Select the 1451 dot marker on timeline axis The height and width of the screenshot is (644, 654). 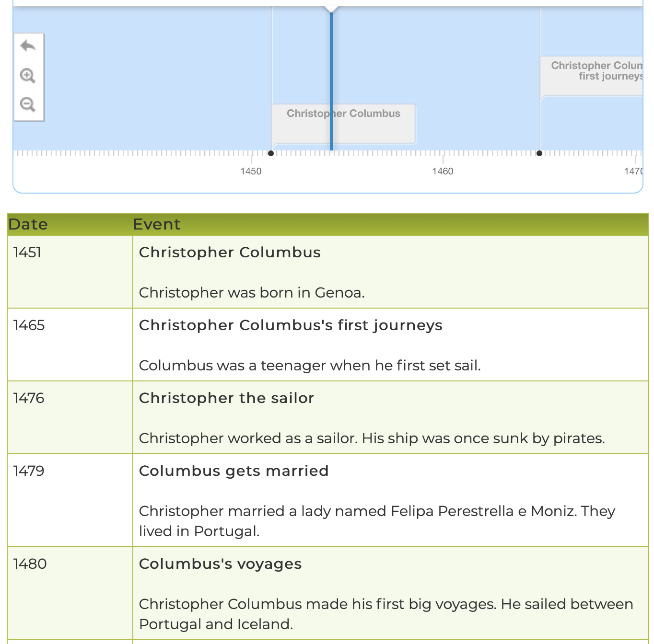(x=271, y=153)
